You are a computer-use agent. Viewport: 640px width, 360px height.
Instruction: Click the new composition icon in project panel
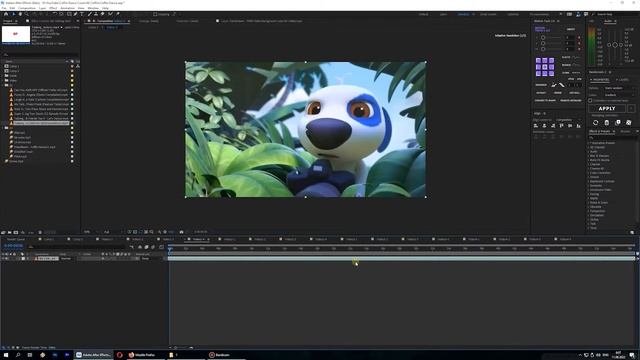[16, 232]
